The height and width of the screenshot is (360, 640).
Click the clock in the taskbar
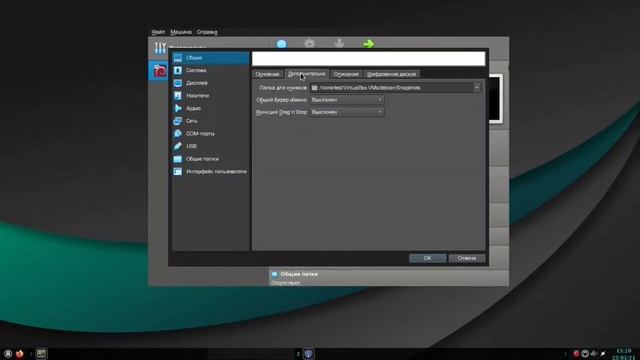(x=624, y=354)
